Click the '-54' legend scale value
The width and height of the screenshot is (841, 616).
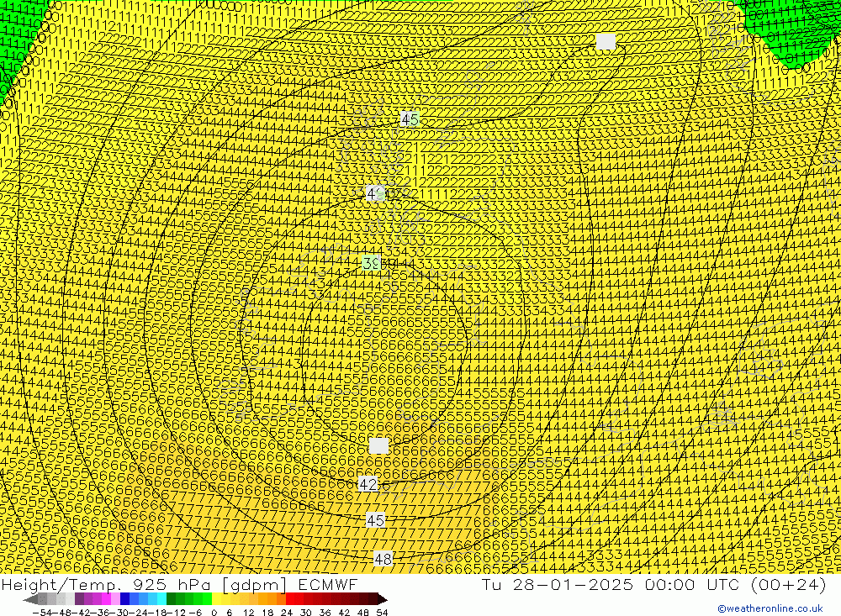(x=42, y=613)
